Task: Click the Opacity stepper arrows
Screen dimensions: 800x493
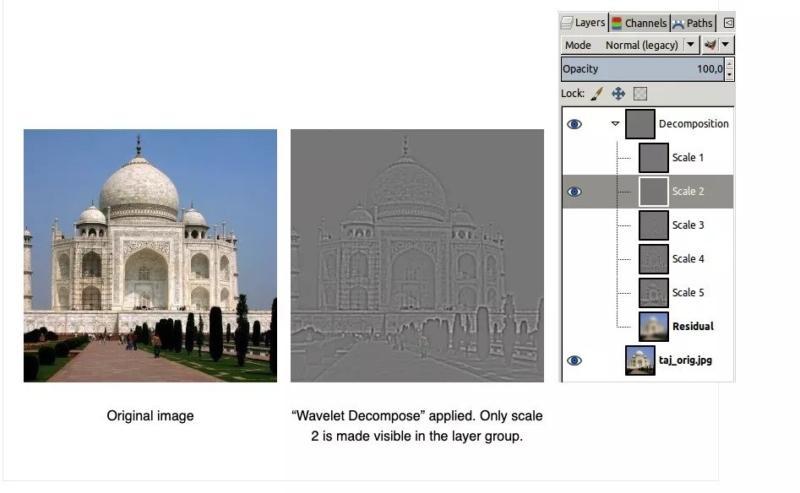Action: click(729, 69)
